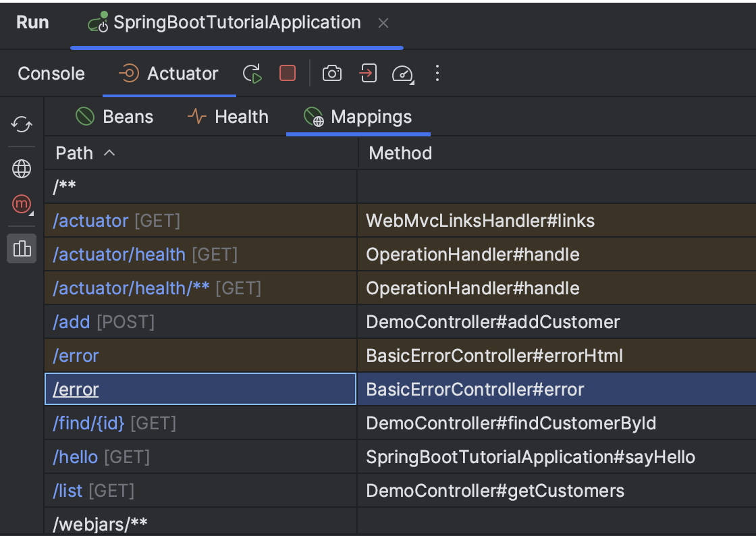Screen dimensions: 756x536
Task: Take a thread dump with the camera icon
Action: (331, 73)
